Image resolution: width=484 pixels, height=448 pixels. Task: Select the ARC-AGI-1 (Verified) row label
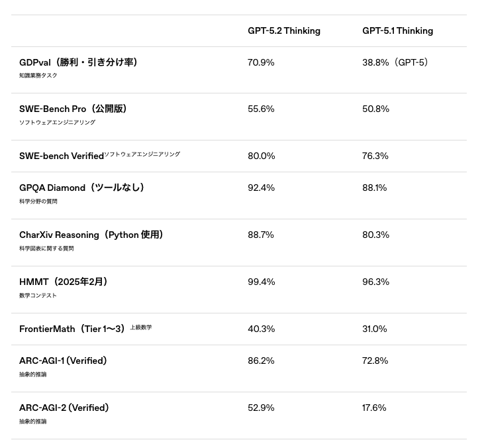pyautogui.click(x=63, y=361)
